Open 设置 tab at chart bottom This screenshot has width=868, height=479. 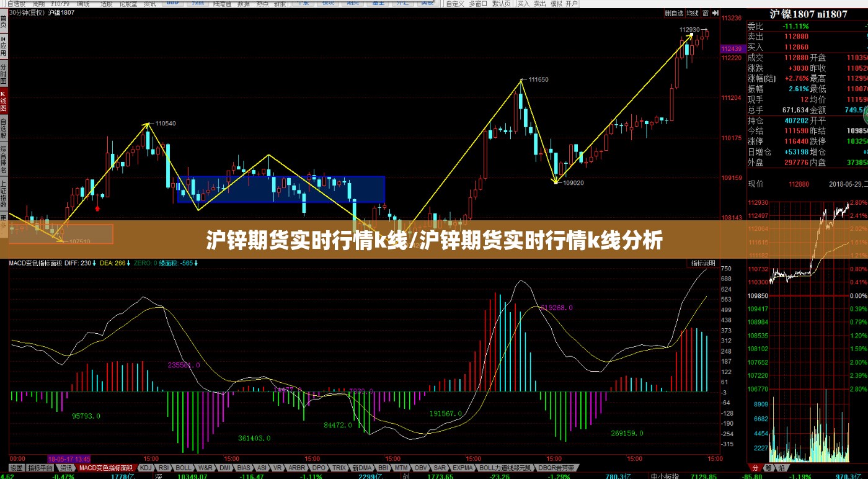(x=17, y=467)
